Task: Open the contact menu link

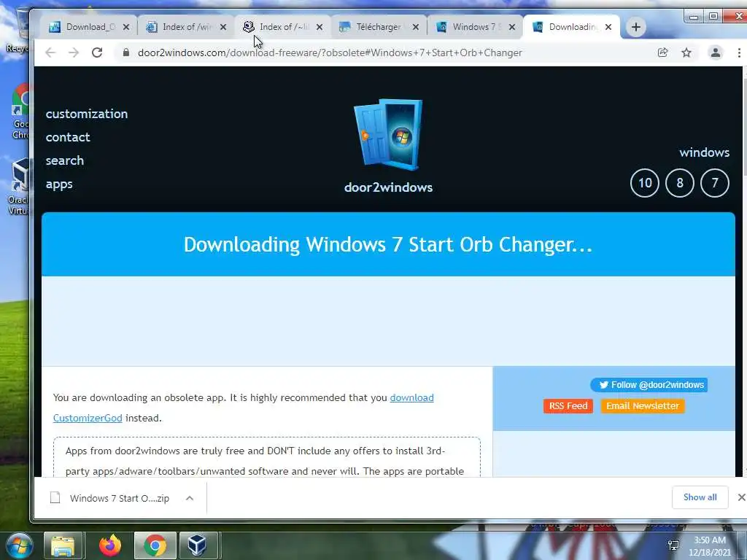Action: click(68, 137)
